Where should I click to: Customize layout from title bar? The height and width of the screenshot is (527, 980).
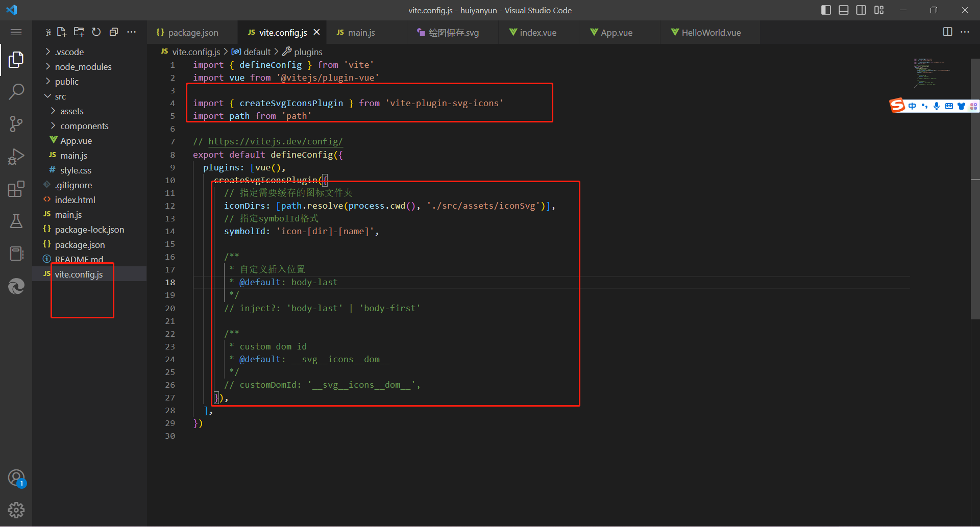pyautogui.click(x=879, y=10)
